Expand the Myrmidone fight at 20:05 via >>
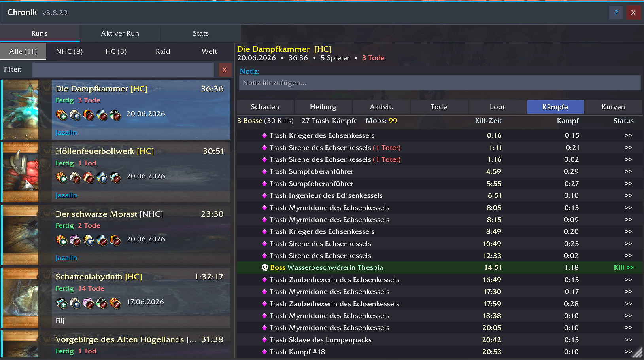This screenshot has width=644, height=360. coord(628,328)
